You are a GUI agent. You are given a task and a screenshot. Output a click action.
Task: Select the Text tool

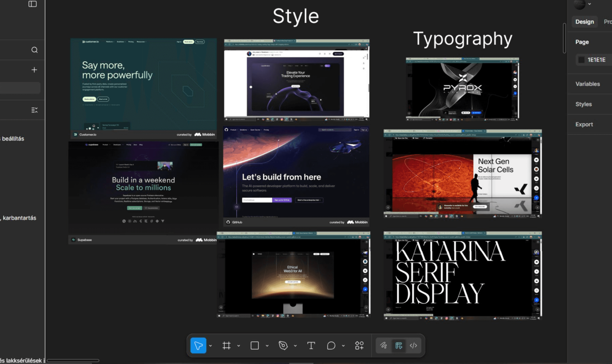(x=311, y=345)
